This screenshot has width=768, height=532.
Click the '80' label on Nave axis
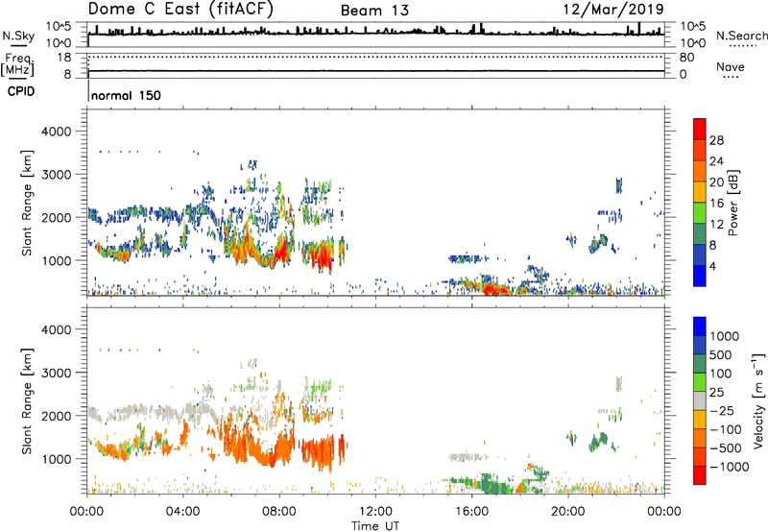(686, 58)
